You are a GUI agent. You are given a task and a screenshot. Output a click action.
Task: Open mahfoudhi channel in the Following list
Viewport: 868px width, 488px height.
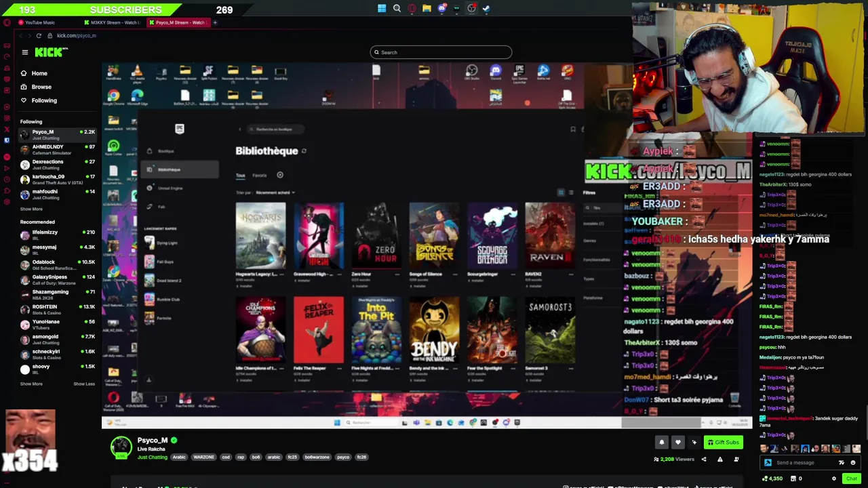click(58, 194)
